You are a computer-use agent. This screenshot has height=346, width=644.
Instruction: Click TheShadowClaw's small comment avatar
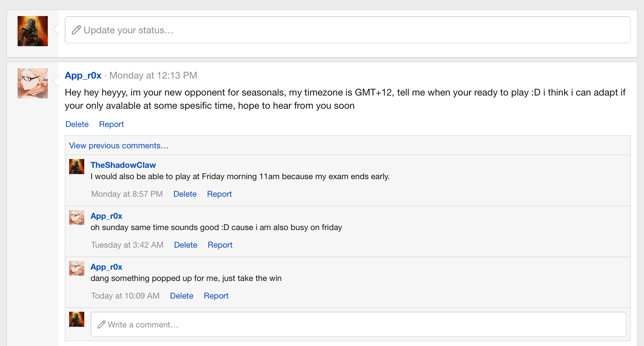click(77, 167)
